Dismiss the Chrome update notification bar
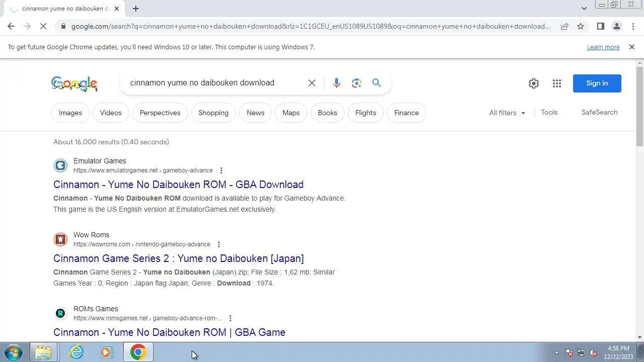 (x=631, y=47)
